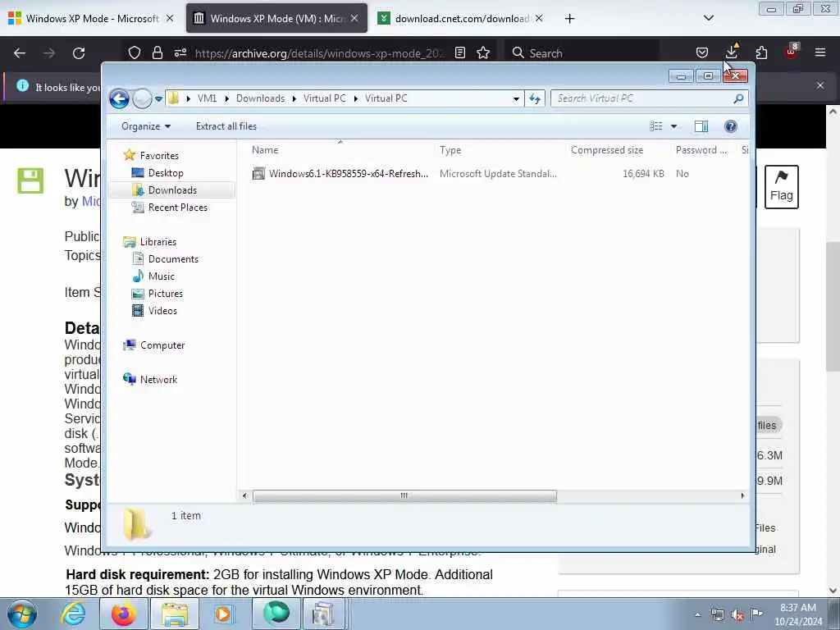Open the Windows Start button
The height and width of the screenshot is (630, 840).
[22, 614]
